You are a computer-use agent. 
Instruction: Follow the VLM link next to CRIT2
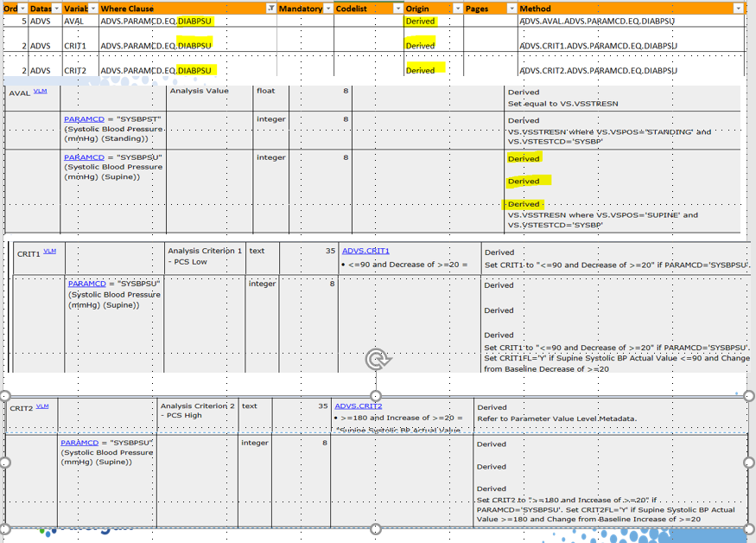pyautogui.click(x=42, y=406)
